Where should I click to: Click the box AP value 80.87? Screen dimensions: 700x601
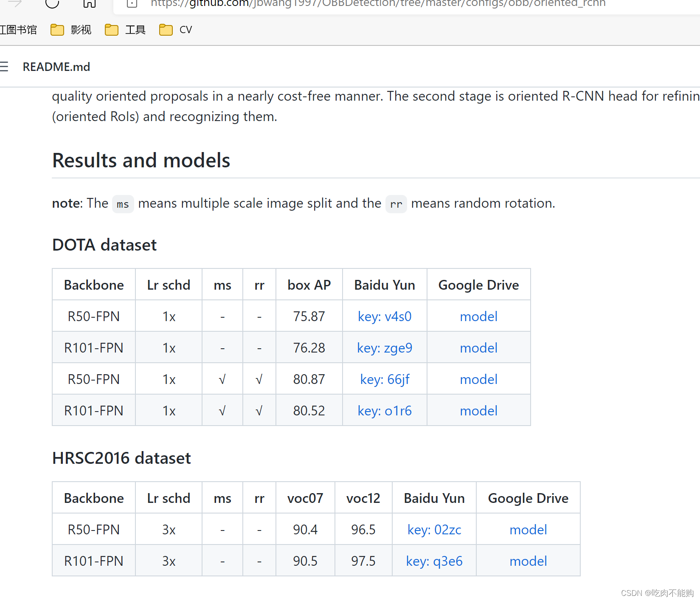click(x=309, y=379)
